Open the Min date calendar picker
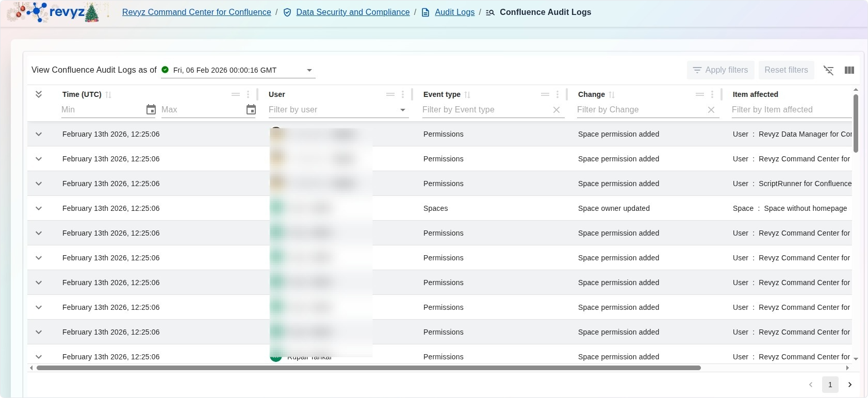This screenshot has height=398, width=868. tap(151, 109)
